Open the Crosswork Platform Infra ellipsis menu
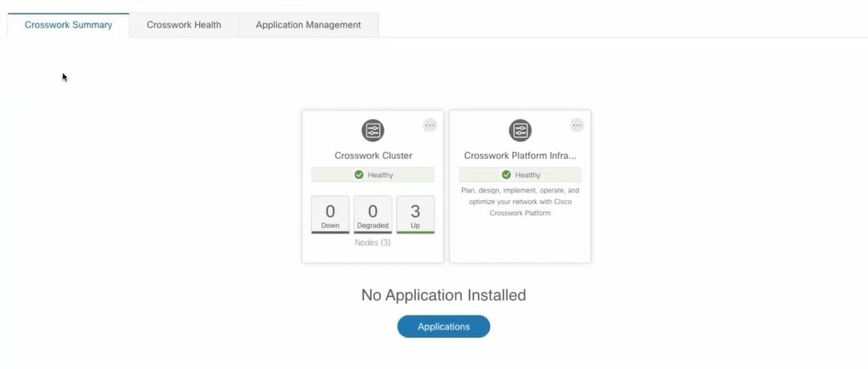 coord(577,125)
